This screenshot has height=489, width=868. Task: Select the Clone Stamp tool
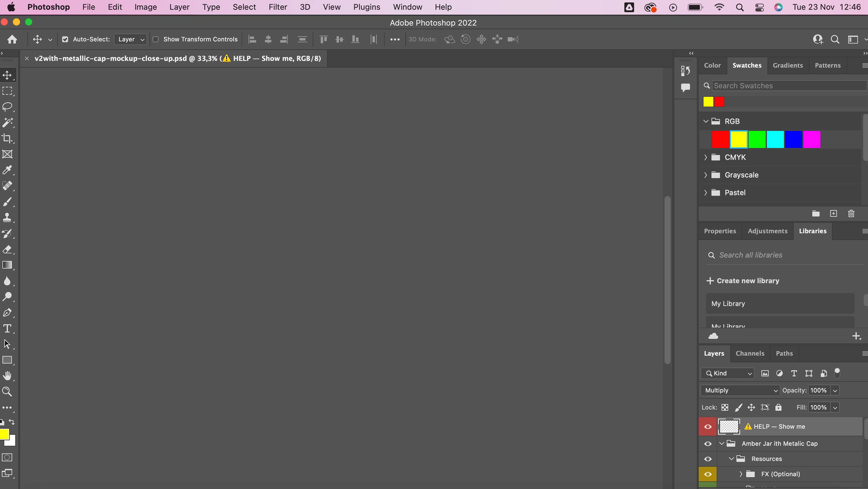7,217
